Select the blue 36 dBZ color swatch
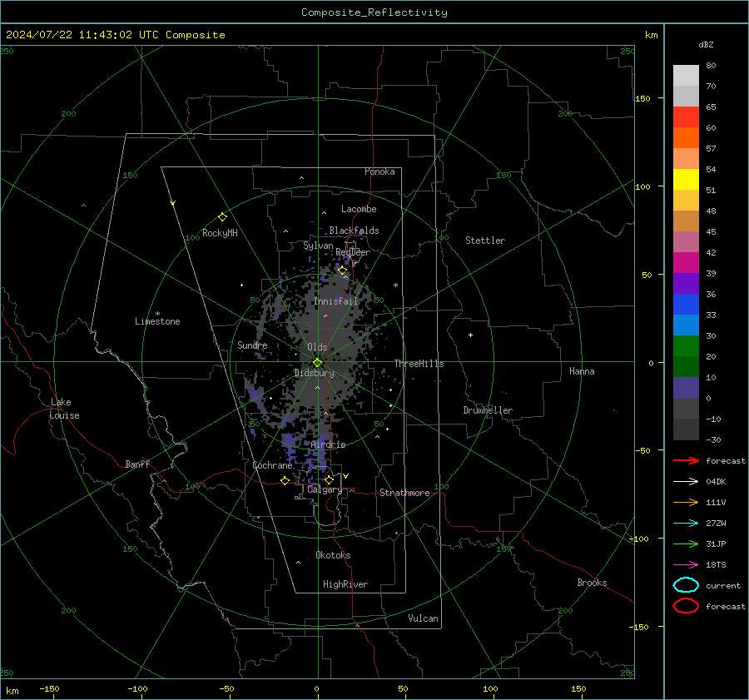 point(686,304)
